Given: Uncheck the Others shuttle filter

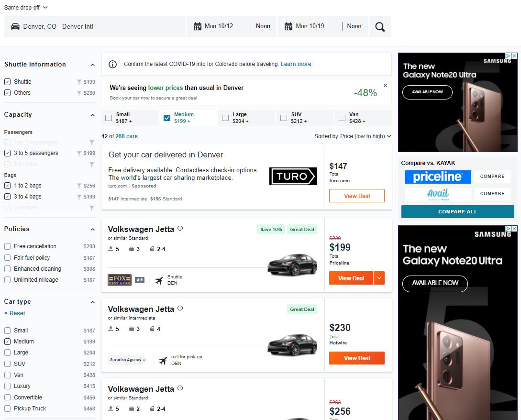Looking at the screenshot, I should (x=7, y=93).
